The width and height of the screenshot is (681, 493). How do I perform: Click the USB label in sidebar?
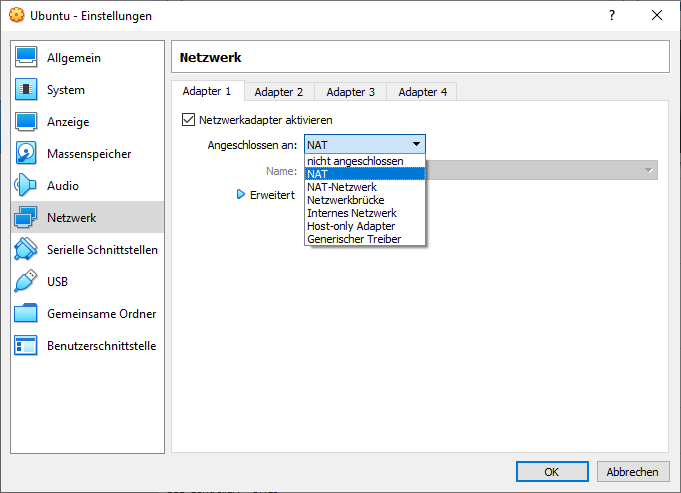[x=57, y=281]
